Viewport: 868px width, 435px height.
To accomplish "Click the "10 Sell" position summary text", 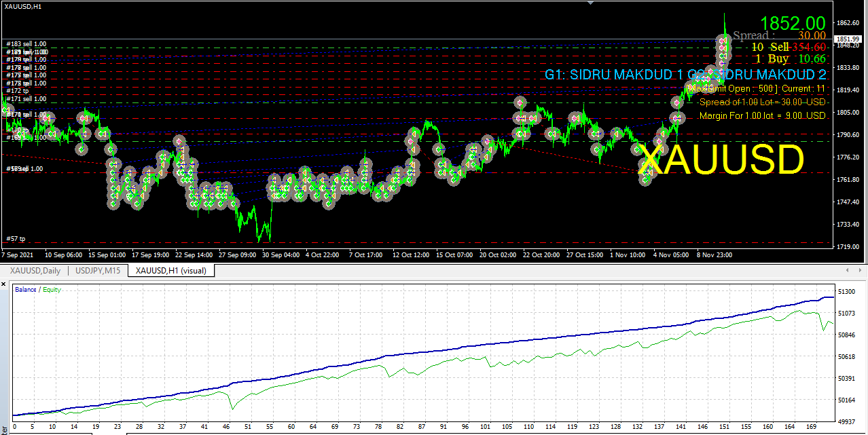I will click(x=770, y=47).
